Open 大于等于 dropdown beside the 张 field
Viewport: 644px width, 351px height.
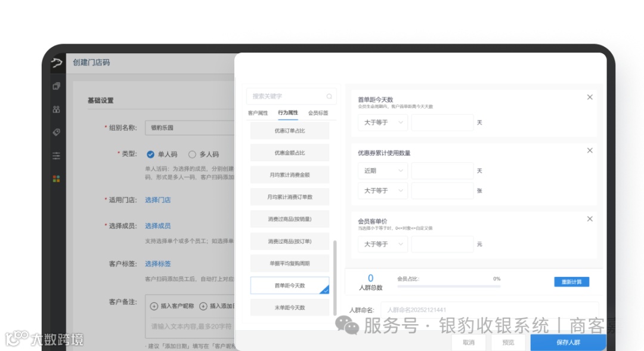click(x=383, y=190)
